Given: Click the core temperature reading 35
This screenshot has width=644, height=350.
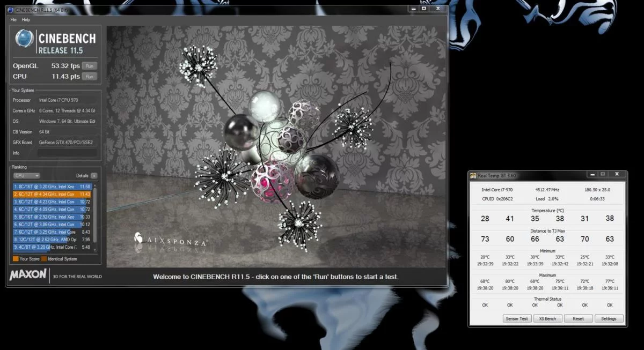Looking at the screenshot, I should pos(535,219).
